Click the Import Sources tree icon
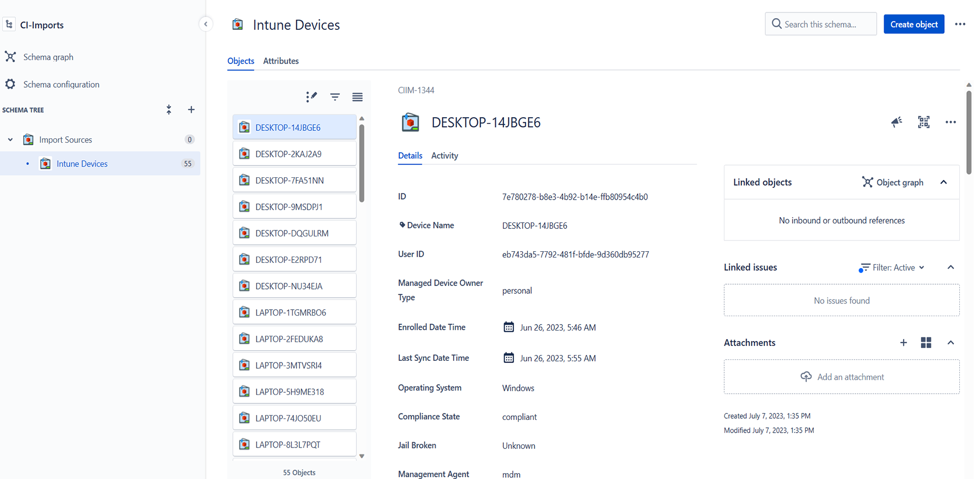This screenshot has height=479, width=980. click(x=28, y=139)
